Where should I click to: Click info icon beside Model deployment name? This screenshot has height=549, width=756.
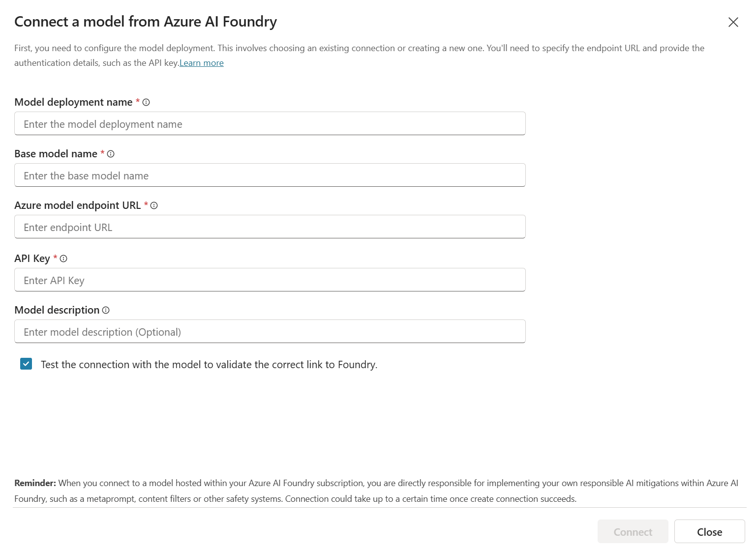[x=146, y=102]
